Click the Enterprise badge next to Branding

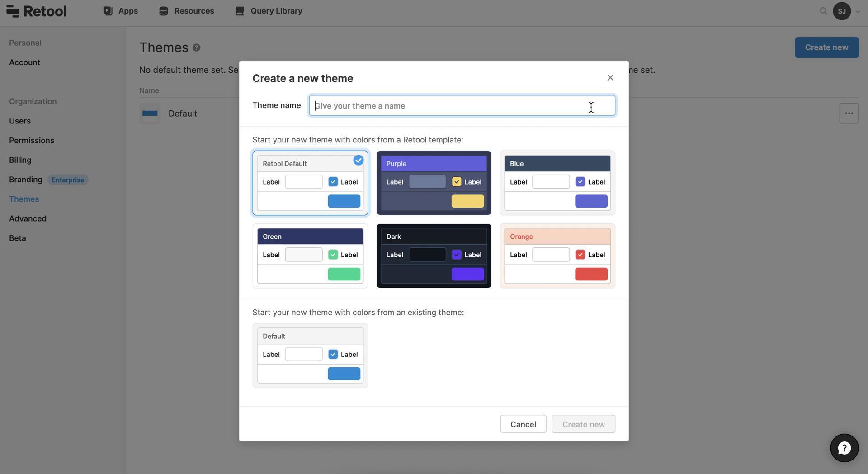click(x=68, y=180)
